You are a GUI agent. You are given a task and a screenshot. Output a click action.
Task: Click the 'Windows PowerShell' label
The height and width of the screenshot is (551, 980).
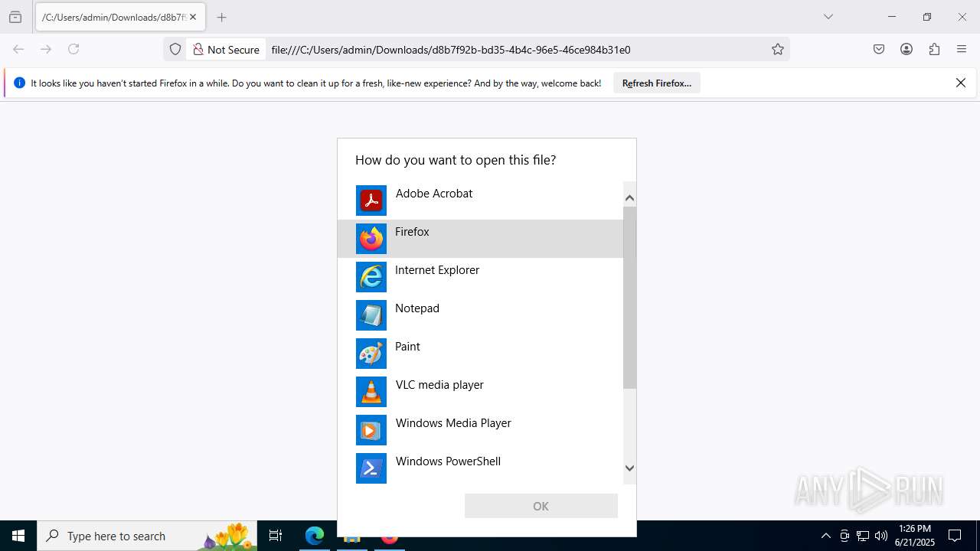[x=448, y=461]
